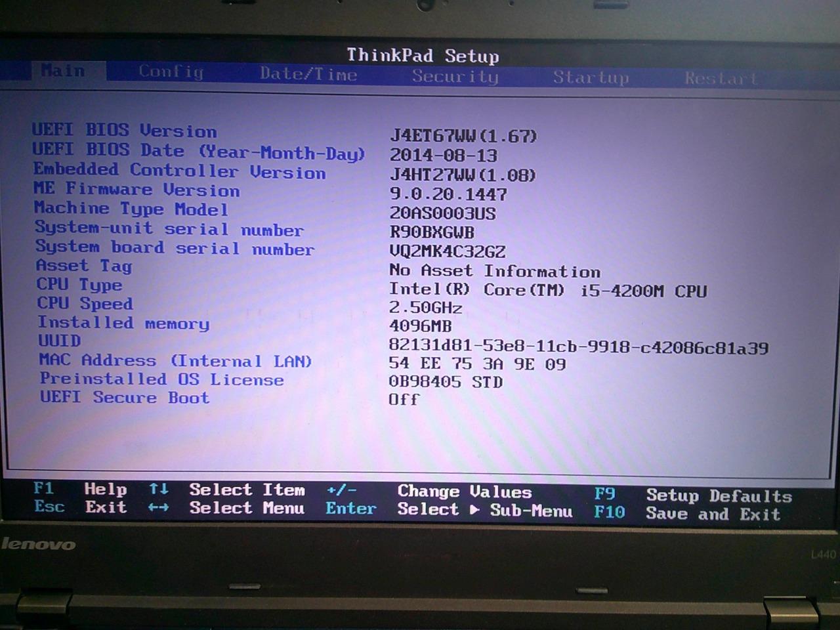840x630 pixels.
Task: Select board serial VQ2MK4C32GZ
Action: [x=448, y=251]
